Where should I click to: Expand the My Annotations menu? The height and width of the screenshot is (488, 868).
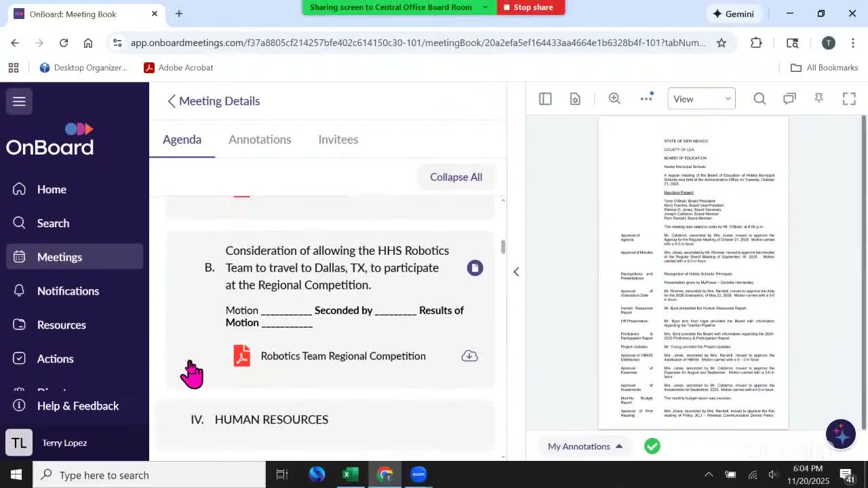click(585, 446)
